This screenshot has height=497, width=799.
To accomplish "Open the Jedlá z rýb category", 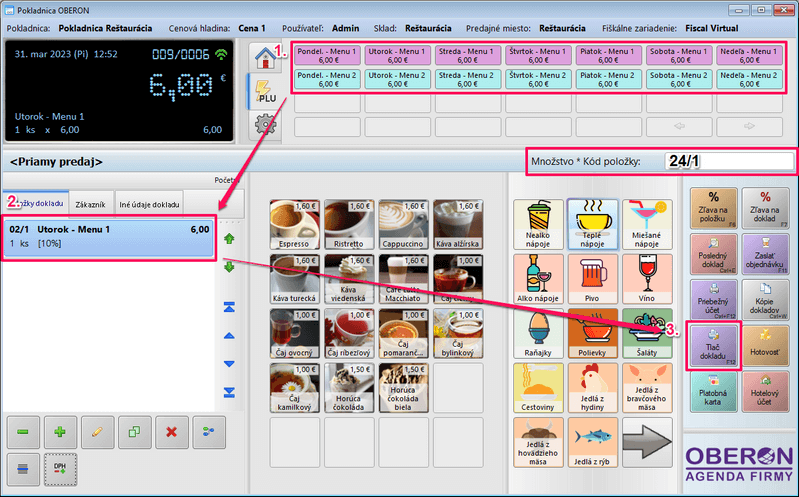I will coord(591,441).
